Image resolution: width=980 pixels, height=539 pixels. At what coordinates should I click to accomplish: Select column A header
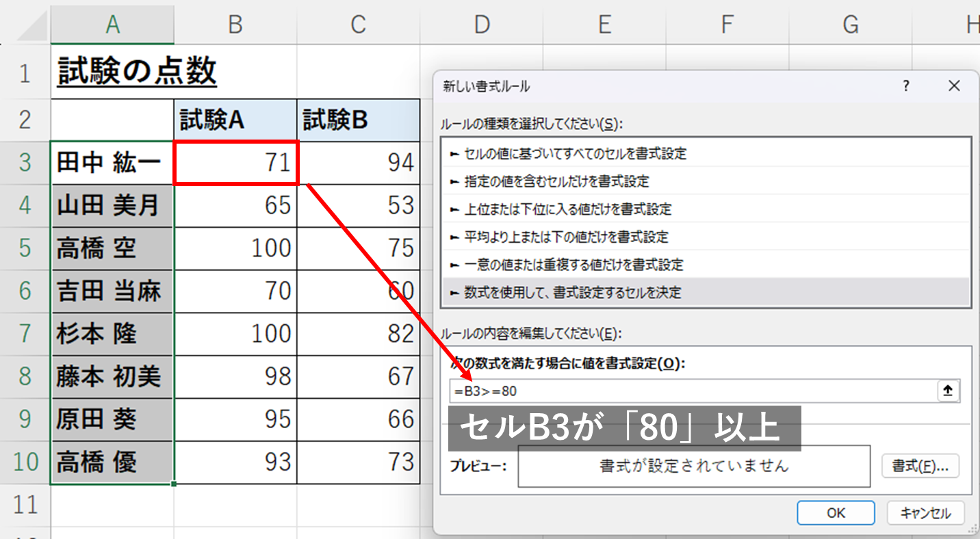click(x=112, y=25)
